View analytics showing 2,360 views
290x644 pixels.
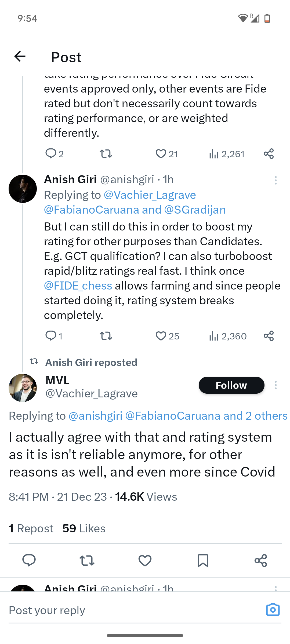[x=228, y=336]
